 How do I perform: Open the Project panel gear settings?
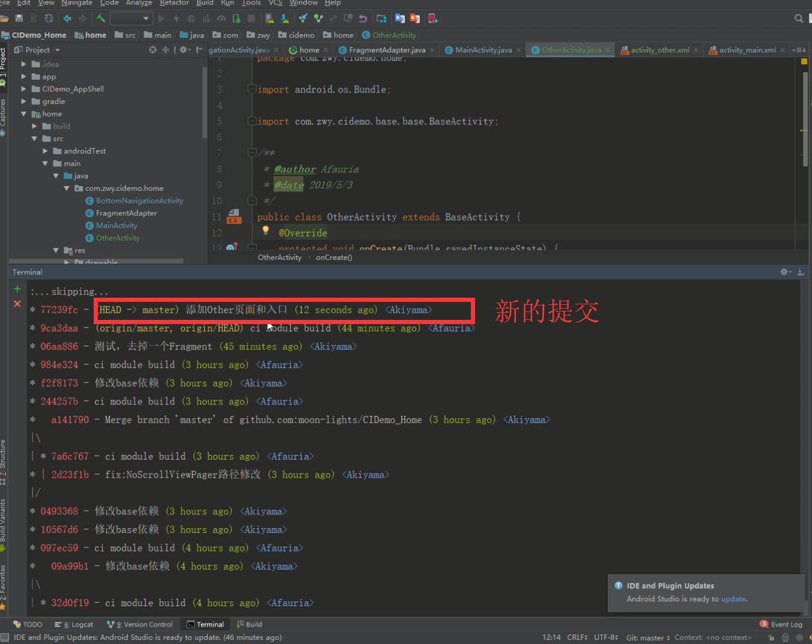(x=184, y=50)
